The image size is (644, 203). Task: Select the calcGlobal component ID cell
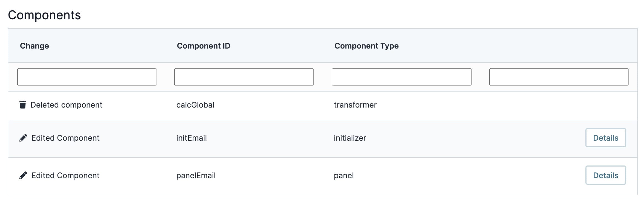point(195,105)
